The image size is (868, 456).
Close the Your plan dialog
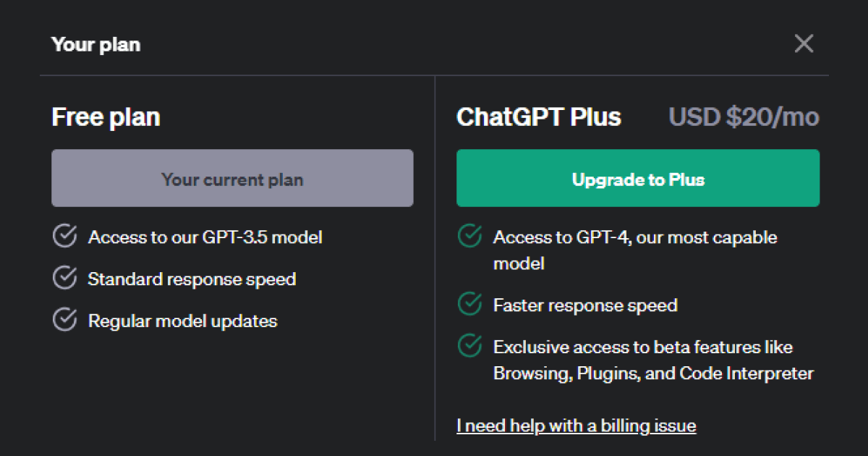tap(804, 44)
